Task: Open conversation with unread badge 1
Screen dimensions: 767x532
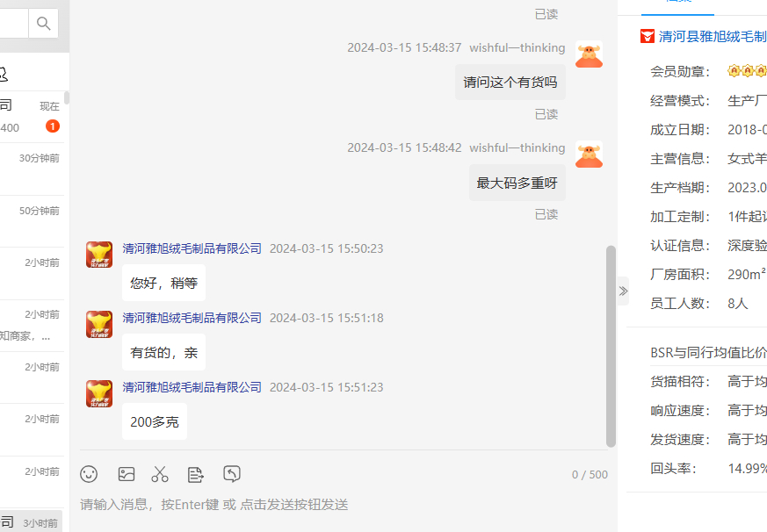Action: [32, 117]
